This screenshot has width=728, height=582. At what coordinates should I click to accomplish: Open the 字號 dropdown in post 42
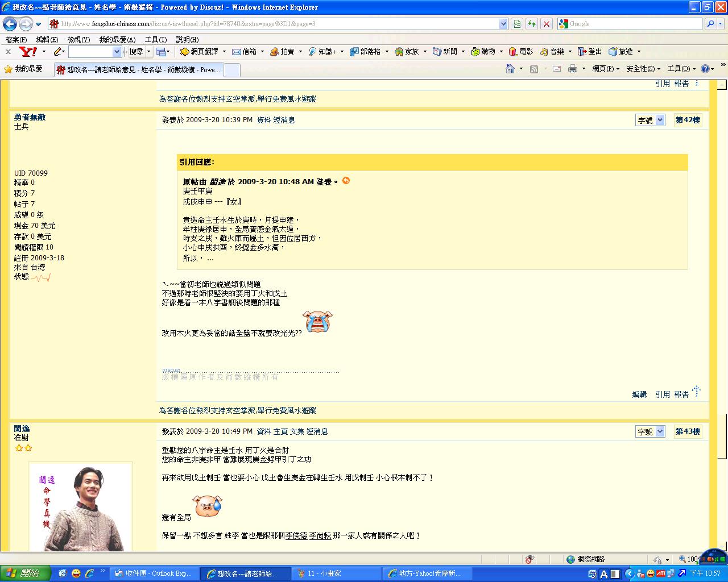[x=650, y=120]
